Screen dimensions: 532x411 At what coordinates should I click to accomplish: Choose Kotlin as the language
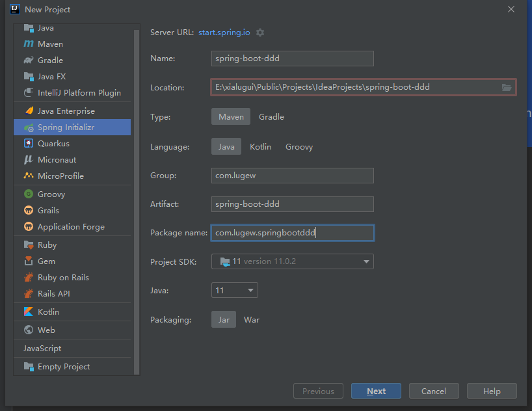[261, 146]
